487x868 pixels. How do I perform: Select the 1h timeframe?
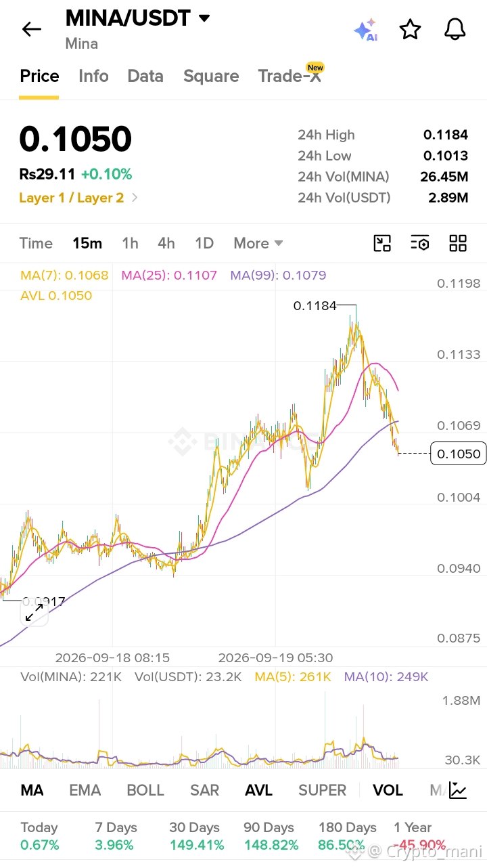pyautogui.click(x=130, y=243)
